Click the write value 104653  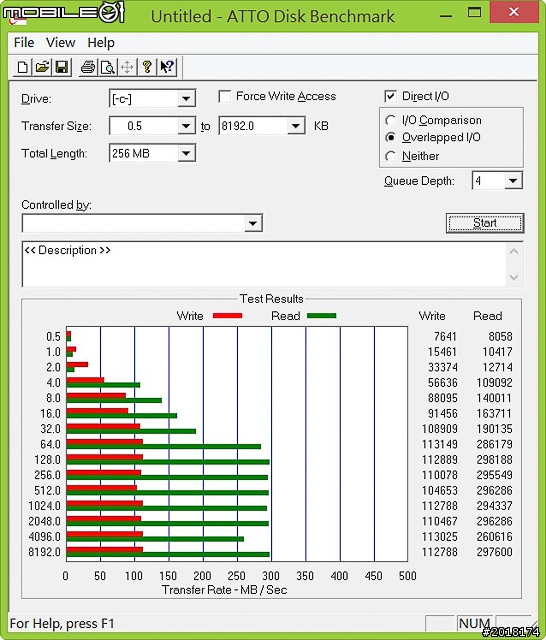pos(439,490)
